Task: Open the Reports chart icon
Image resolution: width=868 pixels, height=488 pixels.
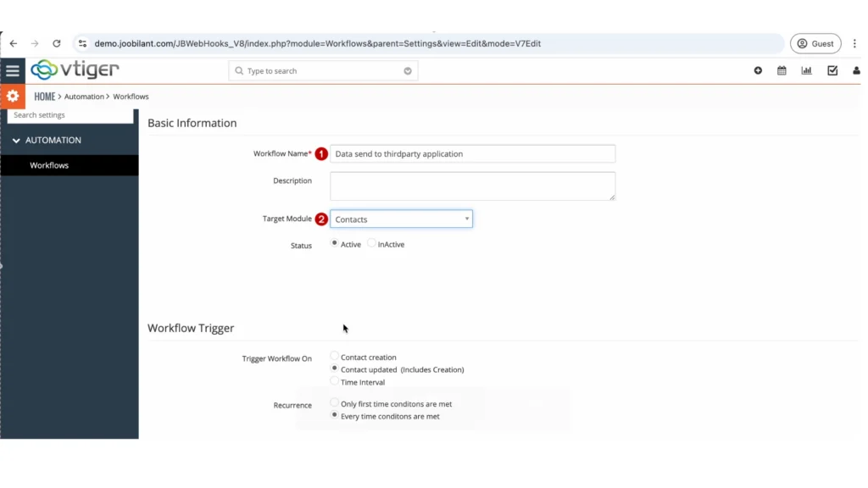Action: pos(806,71)
